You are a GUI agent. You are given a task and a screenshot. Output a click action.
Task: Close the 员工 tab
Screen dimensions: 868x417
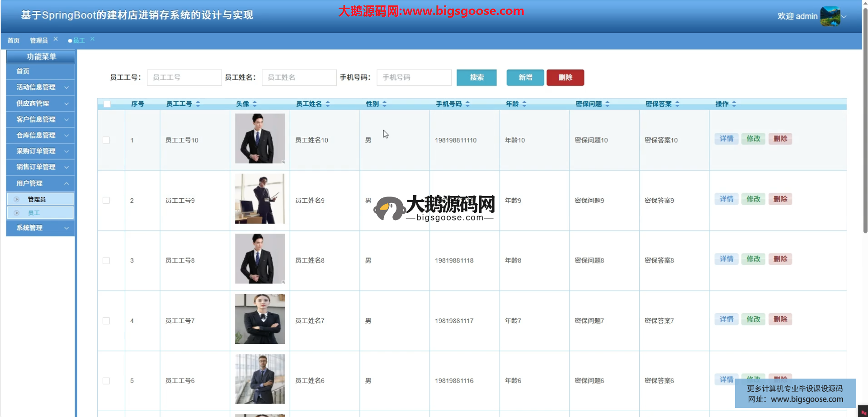[92, 39]
